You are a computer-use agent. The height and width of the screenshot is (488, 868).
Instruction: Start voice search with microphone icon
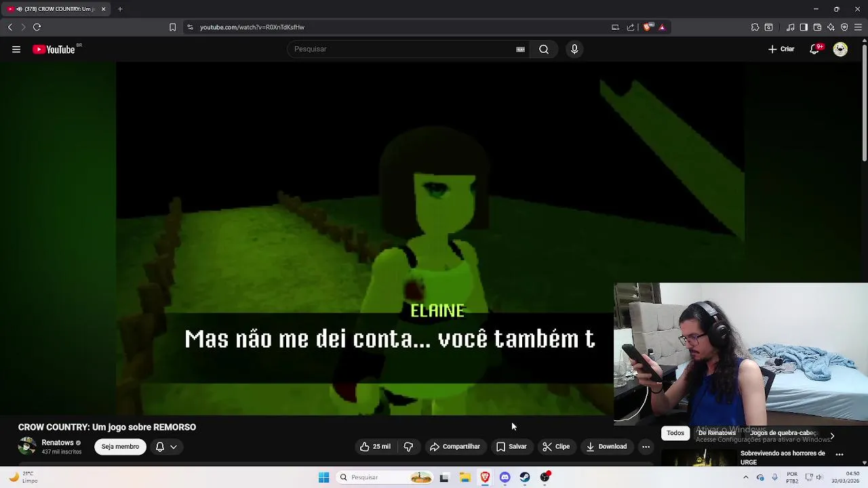574,49
